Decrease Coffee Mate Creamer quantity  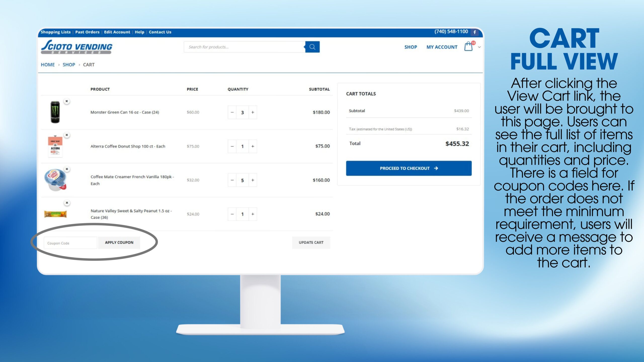pyautogui.click(x=232, y=180)
